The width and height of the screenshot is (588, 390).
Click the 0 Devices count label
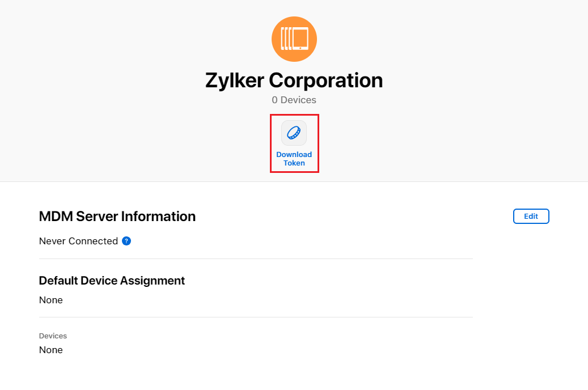tap(294, 100)
